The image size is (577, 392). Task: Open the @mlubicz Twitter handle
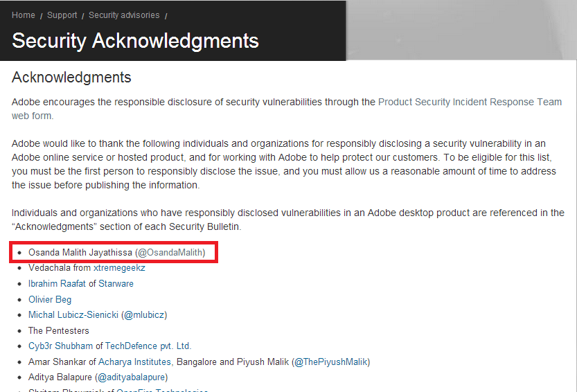click(x=144, y=315)
